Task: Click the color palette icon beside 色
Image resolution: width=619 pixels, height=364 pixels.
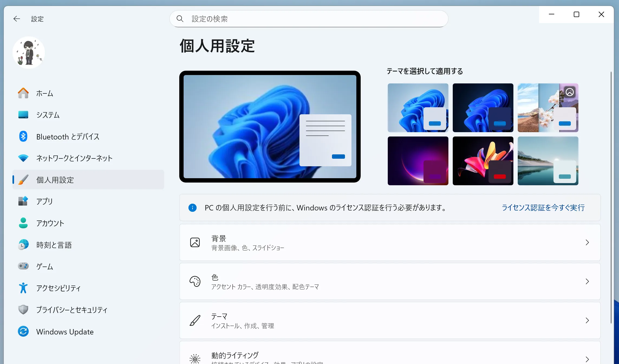Action: click(x=195, y=281)
